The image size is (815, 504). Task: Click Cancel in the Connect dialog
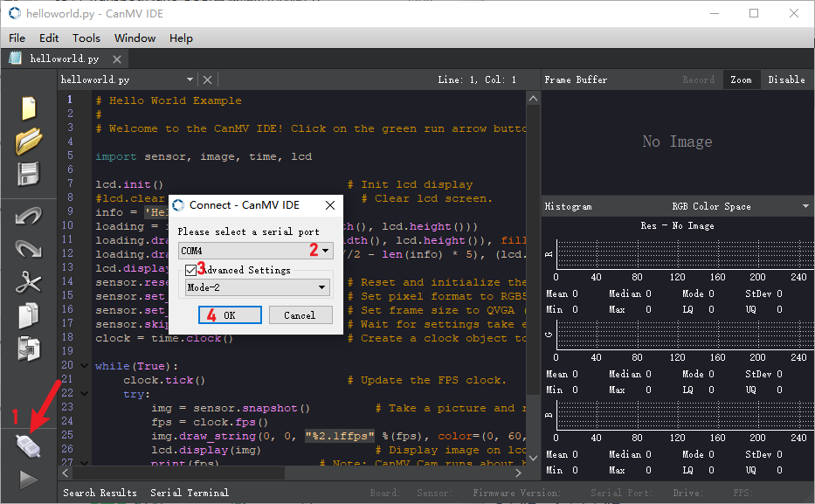pyautogui.click(x=300, y=314)
